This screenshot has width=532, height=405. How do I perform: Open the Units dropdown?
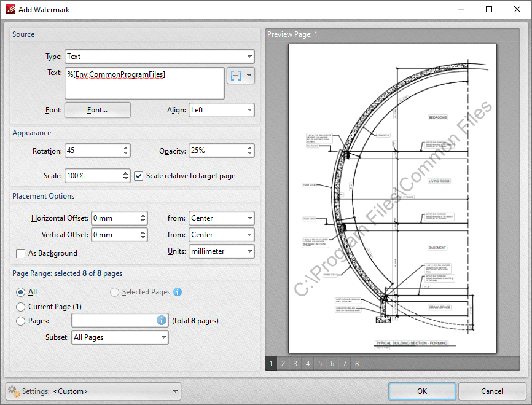click(222, 251)
